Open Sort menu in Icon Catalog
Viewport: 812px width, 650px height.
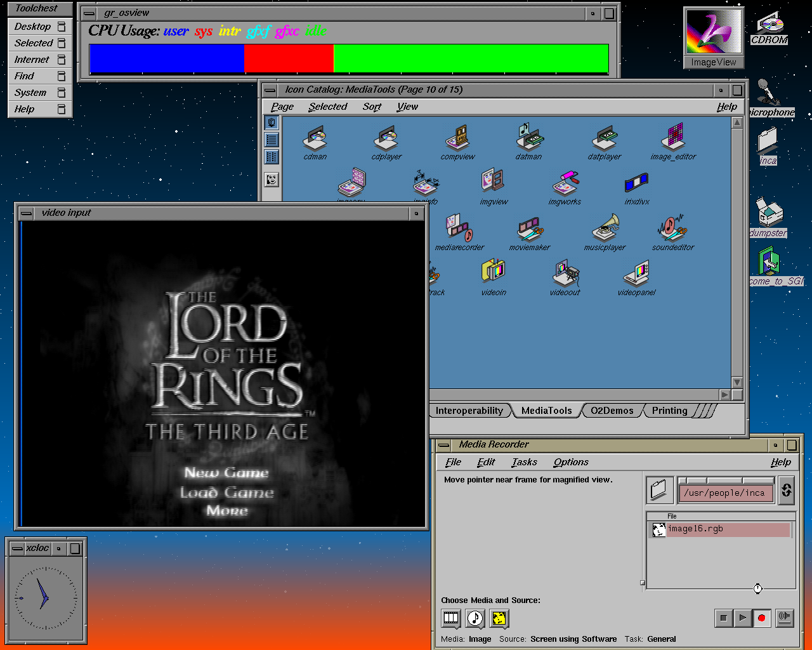click(372, 107)
